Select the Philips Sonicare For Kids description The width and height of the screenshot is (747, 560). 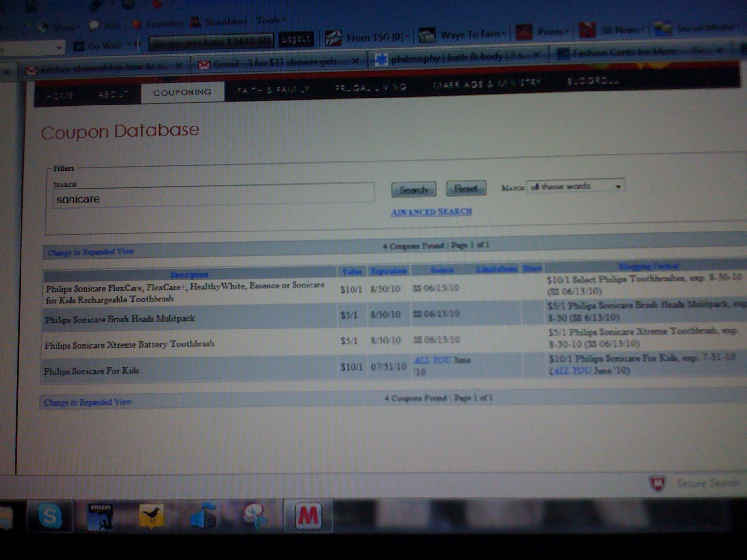[91, 371]
